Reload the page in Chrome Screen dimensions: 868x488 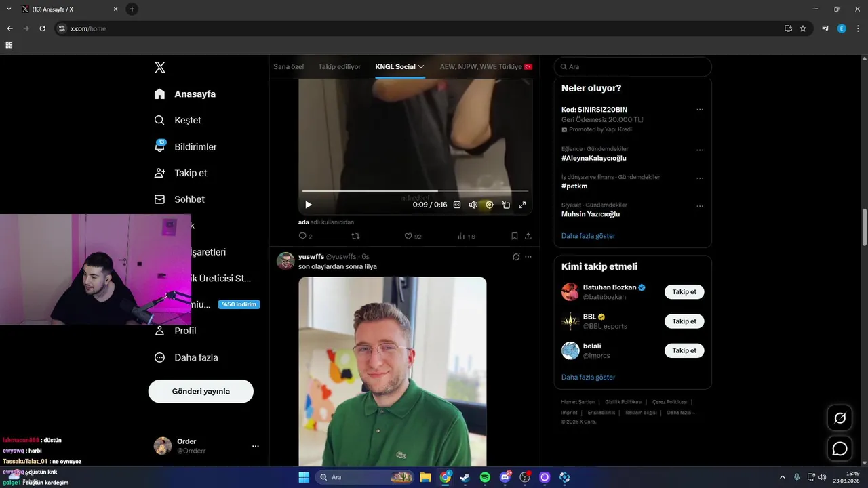coord(42,28)
